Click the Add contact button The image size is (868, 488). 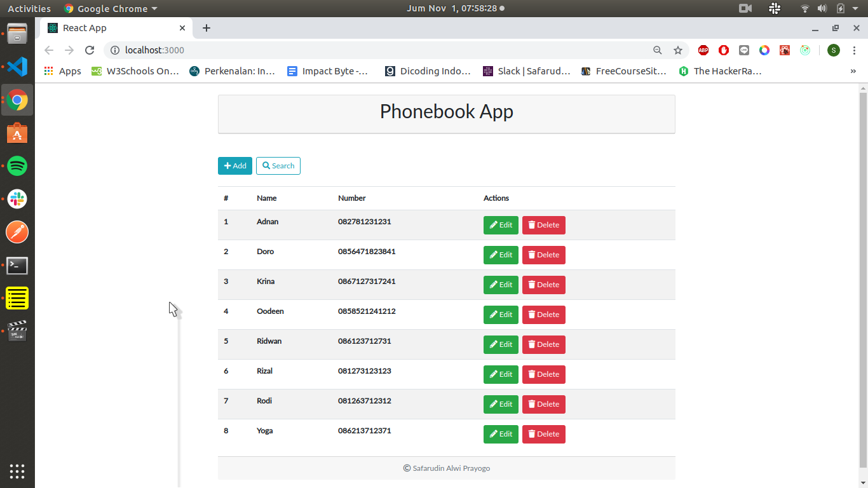click(x=234, y=166)
